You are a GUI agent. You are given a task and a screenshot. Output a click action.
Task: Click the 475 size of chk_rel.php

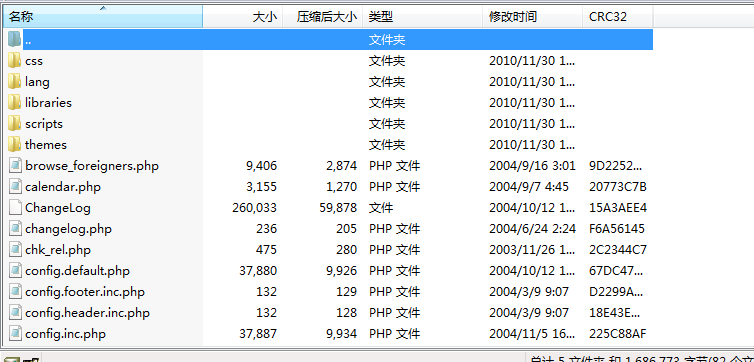tap(267, 250)
